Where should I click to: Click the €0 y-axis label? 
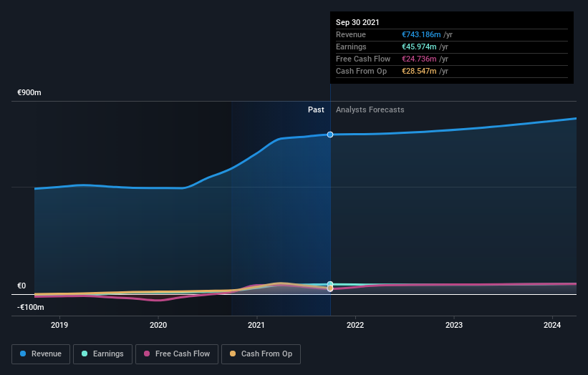[x=21, y=286]
